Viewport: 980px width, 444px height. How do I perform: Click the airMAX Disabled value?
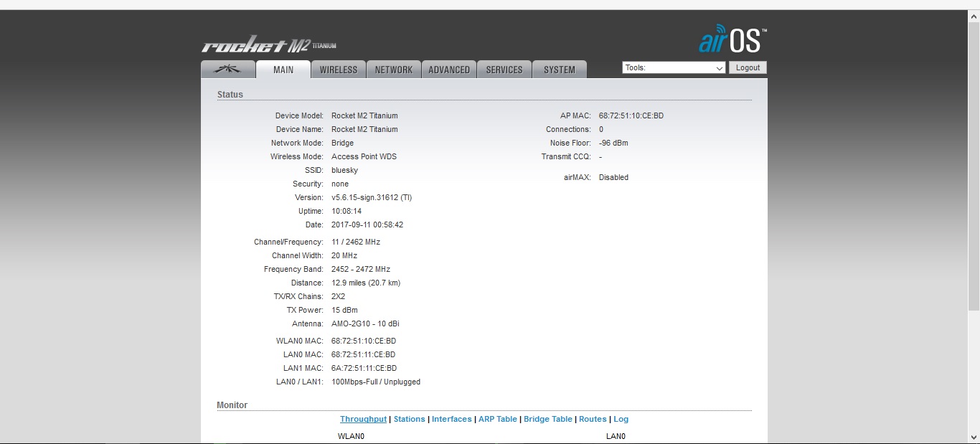tap(613, 177)
